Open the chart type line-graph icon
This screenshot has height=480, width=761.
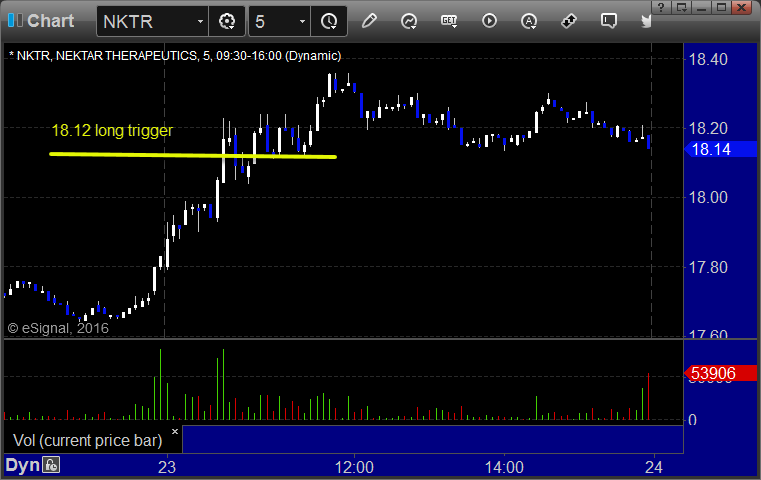409,21
